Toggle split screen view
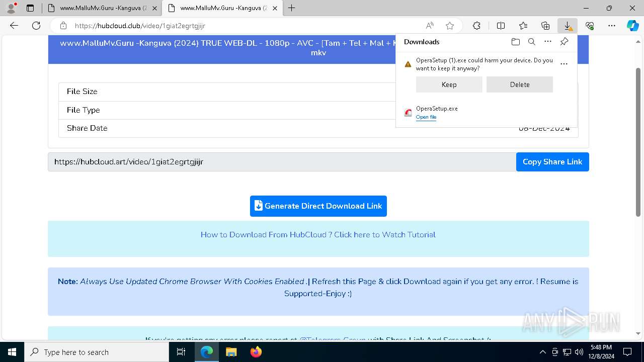The width and height of the screenshot is (644, 362). click(x=501, y=26)
